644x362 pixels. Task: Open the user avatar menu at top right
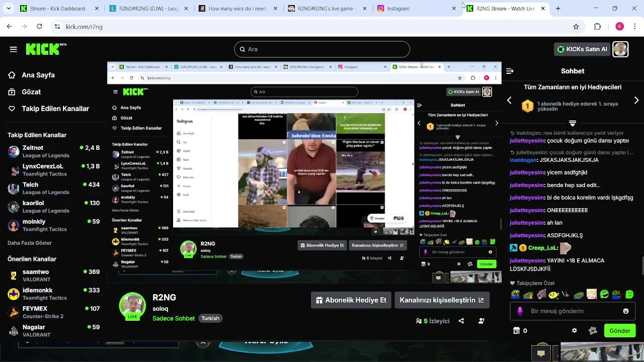pyautogui.click(x=620, y=49)
